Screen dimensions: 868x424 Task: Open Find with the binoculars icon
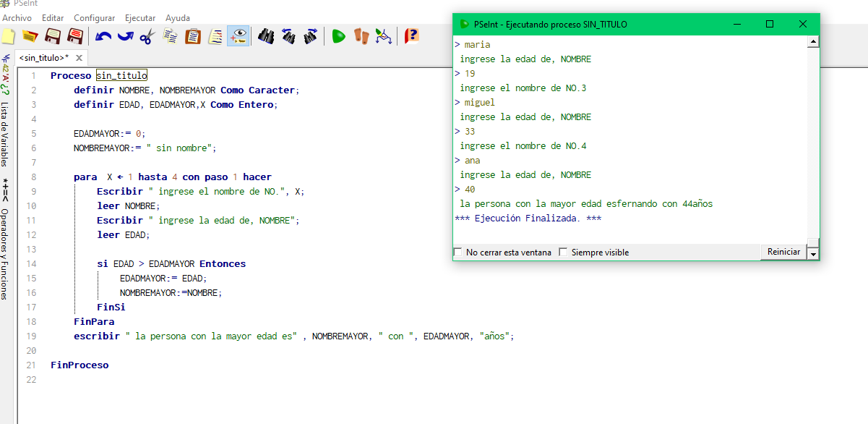point(266,35)
